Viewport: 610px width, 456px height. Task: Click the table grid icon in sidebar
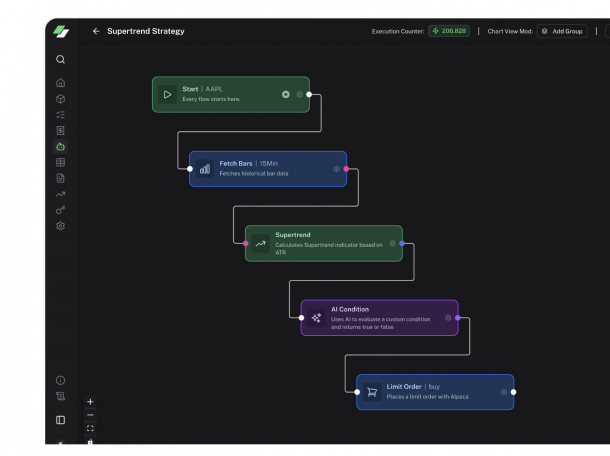tap(61, 162)
